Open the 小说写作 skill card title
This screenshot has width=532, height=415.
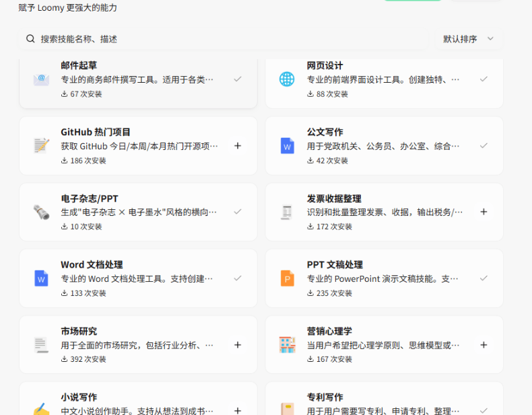[x=79, y=397]
